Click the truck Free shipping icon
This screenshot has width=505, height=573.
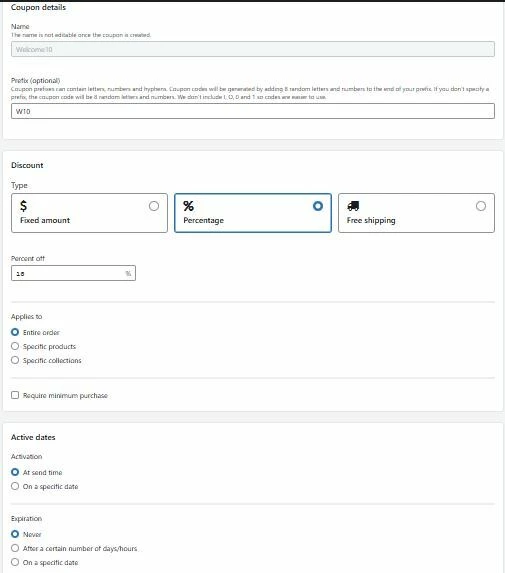coord(353,206)
